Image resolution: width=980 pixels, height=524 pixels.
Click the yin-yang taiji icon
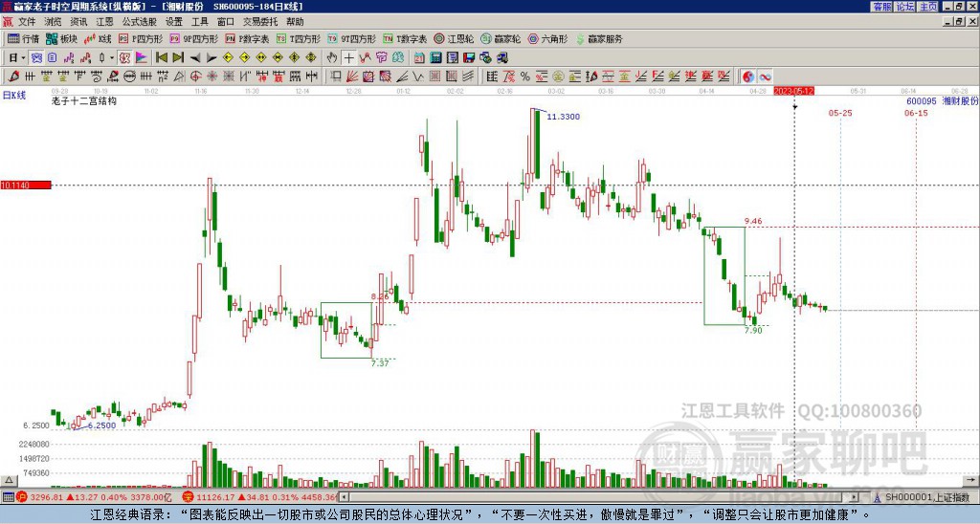(x=748, y=76)
